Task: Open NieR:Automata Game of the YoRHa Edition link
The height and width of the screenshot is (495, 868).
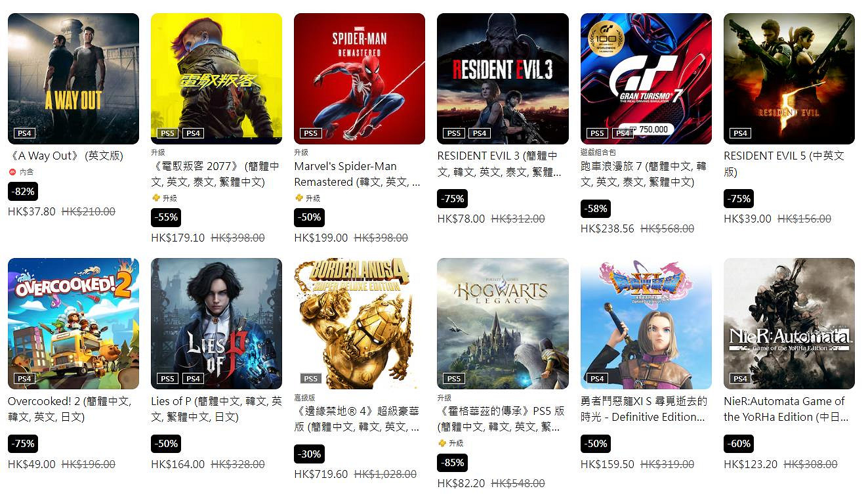Action: pos(786,409)
